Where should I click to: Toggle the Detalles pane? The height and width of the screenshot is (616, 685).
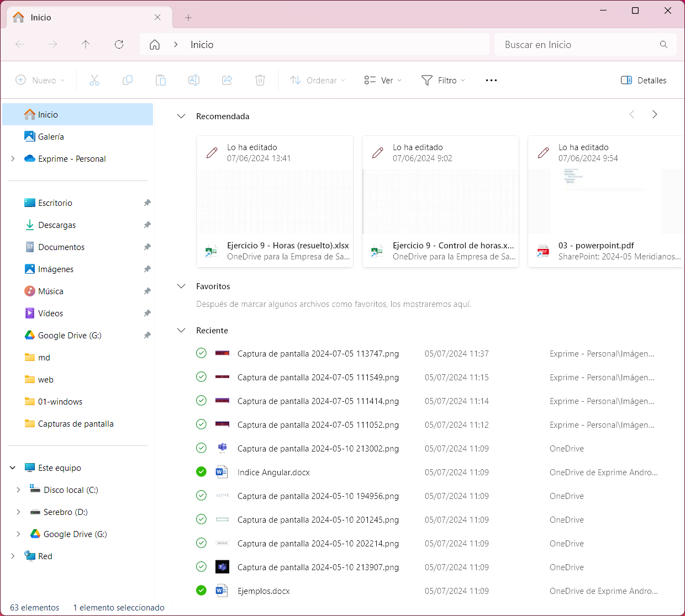[644, 80]
